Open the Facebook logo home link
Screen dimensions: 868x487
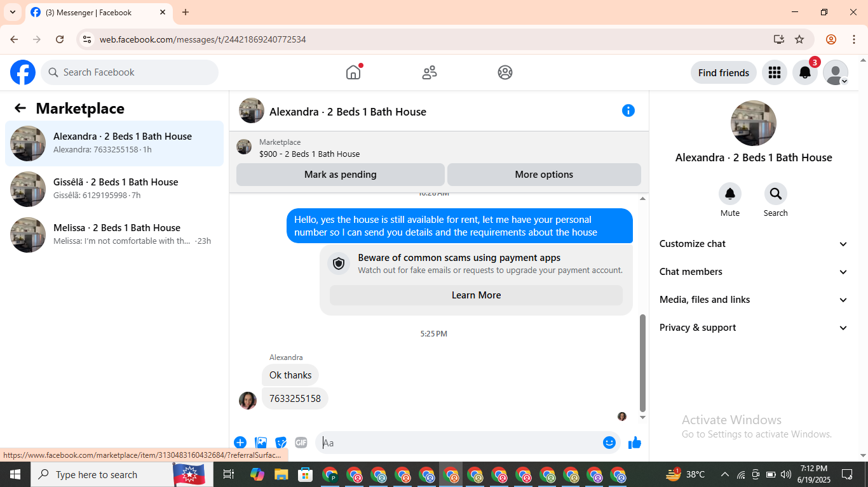click(23, 72)
